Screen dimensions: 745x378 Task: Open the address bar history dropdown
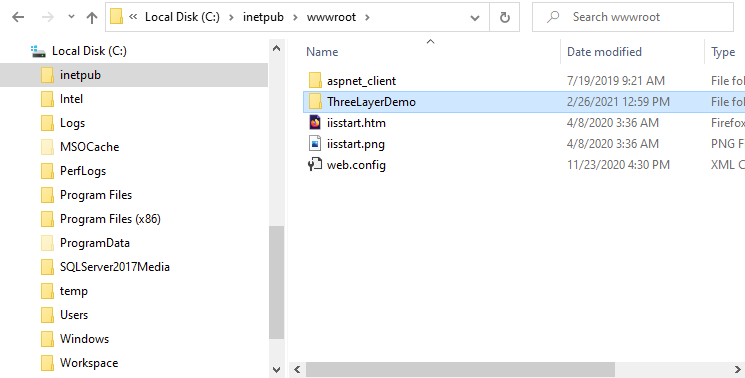[475, 18]
